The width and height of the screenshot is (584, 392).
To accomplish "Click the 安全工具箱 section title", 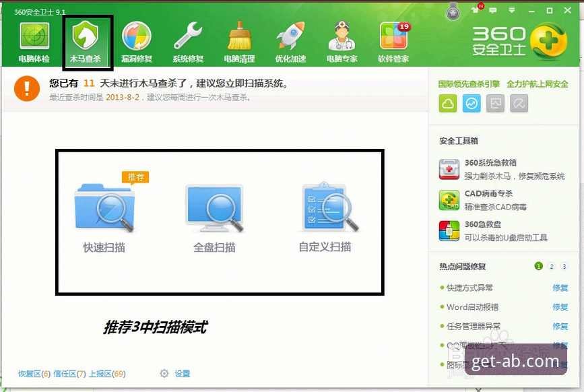I will coord(459,141).
